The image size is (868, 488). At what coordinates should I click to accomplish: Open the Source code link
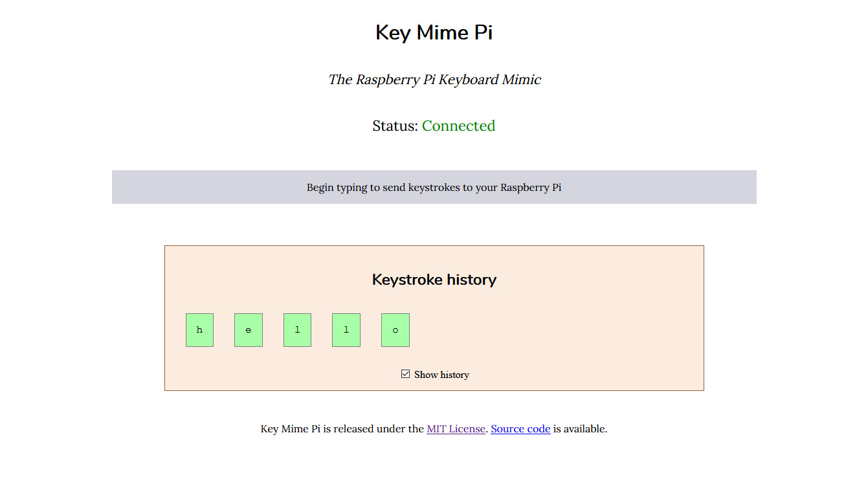pos(520,428)
